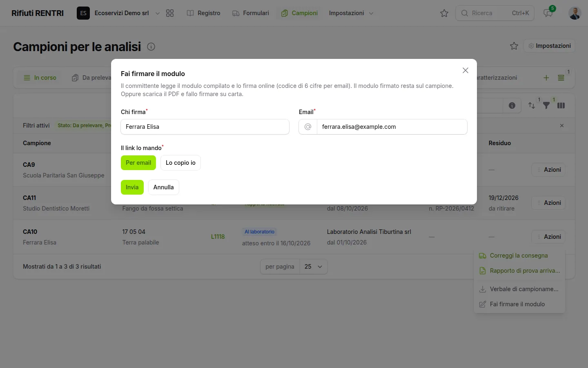
Task: Click the Terra palabile waste description
Action: coord(140,242)
